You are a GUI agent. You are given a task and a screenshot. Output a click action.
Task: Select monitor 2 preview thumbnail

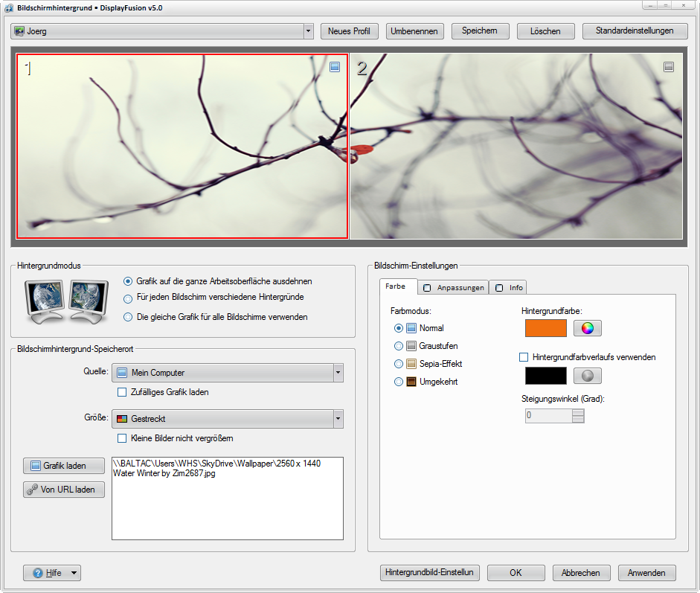tap(516, 147)
